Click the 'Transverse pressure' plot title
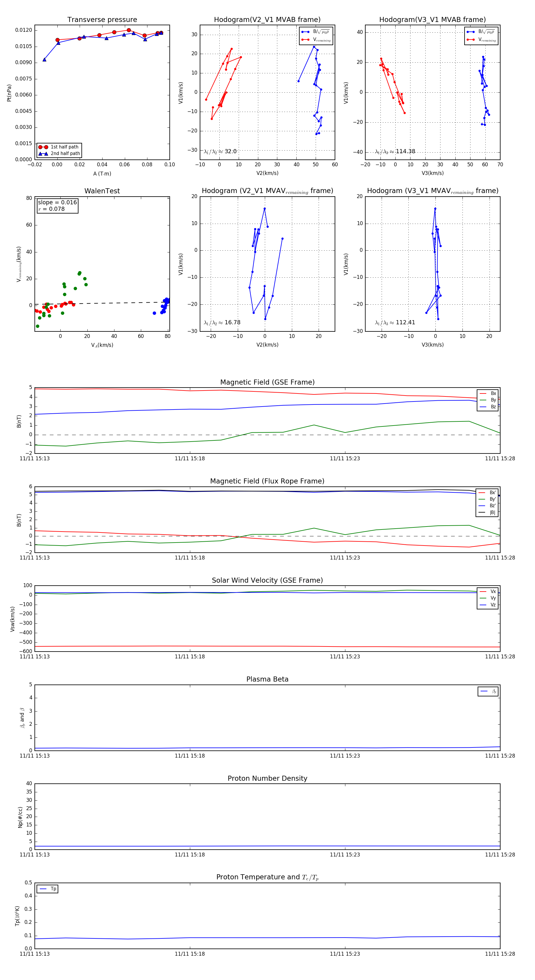The height and width of the screenshot is (980, 535). click(102, 19)
